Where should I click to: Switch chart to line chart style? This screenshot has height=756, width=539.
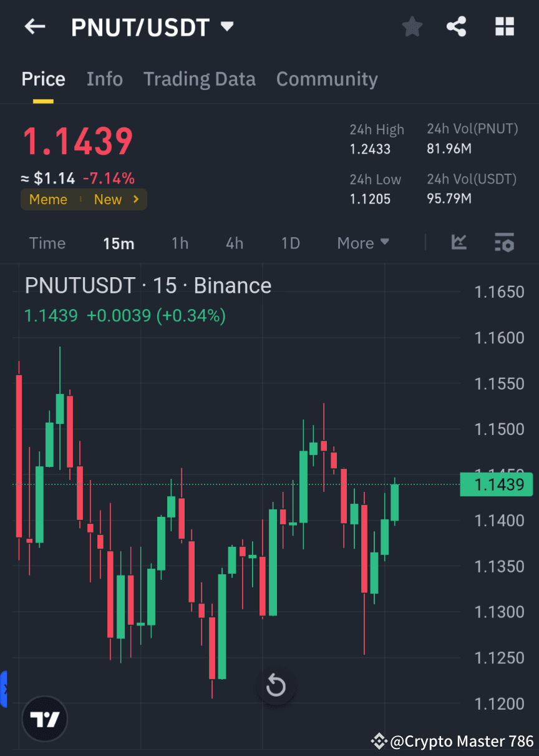point(459,243)
